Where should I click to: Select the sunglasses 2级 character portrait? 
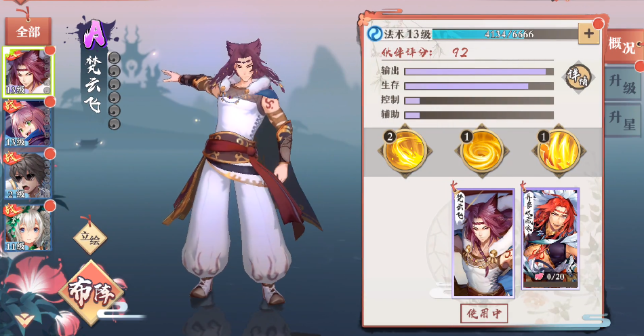(28, 176)
